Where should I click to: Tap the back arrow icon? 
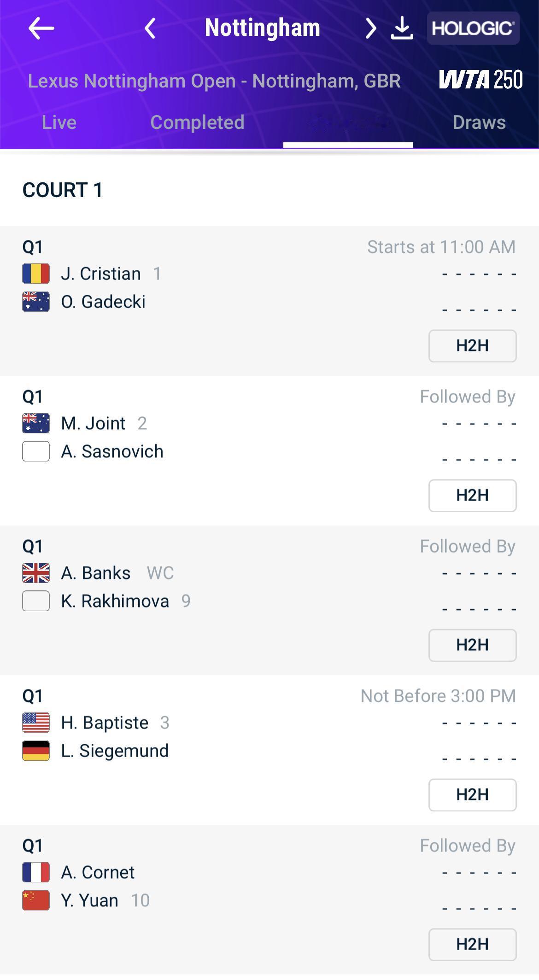(x=41, y=29)
